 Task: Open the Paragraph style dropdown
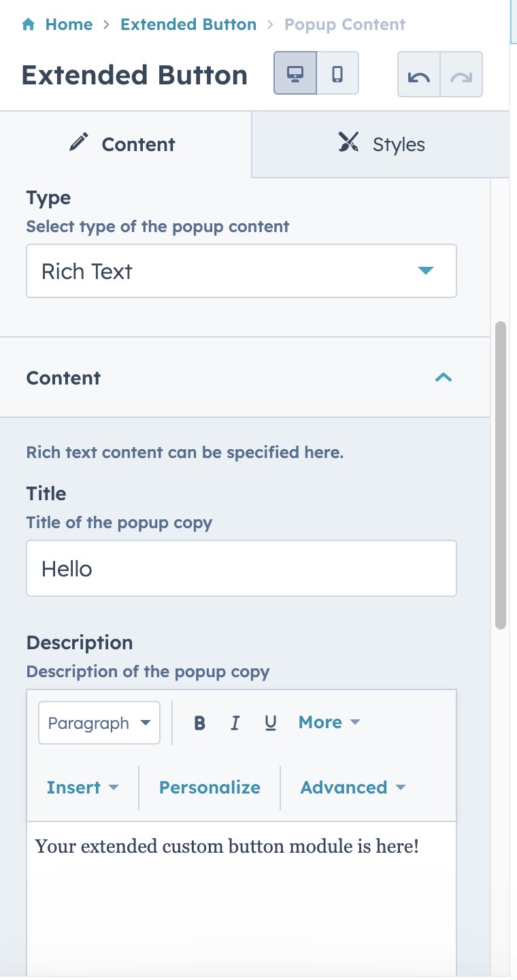pos(99,723)
